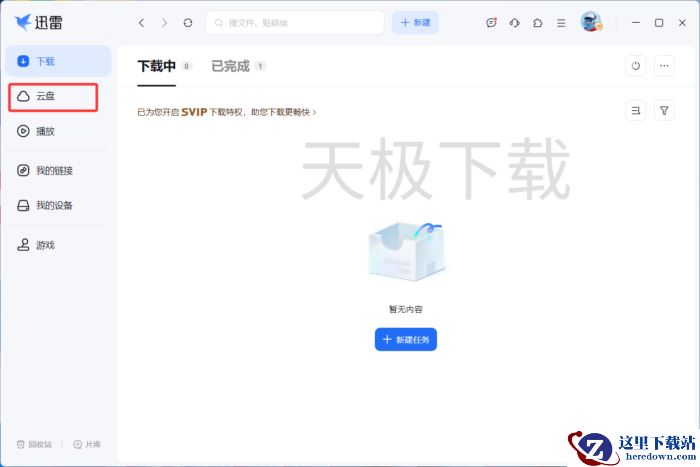Minimize the 迅雷 window
The image size is (700, 467).
click(636, 23)
